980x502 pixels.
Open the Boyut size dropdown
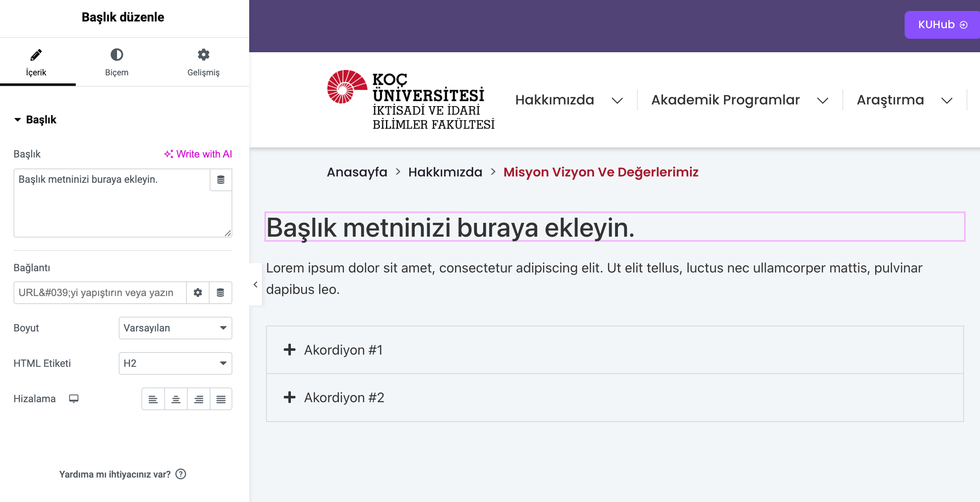point(175,328)
